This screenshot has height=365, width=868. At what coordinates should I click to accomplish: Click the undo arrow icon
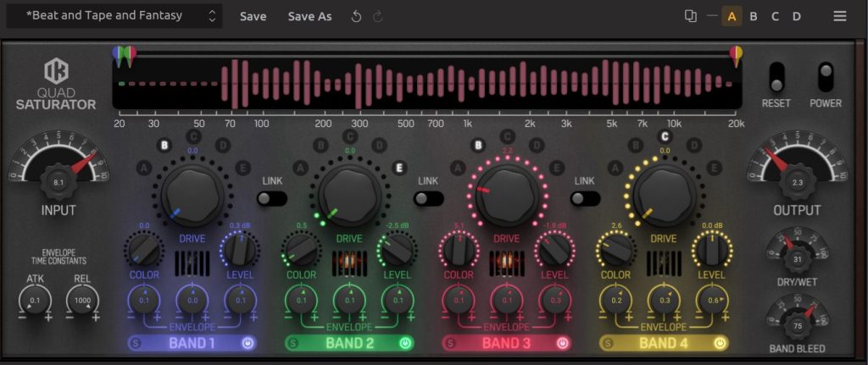pyautogui.click(x=357, y=16)
